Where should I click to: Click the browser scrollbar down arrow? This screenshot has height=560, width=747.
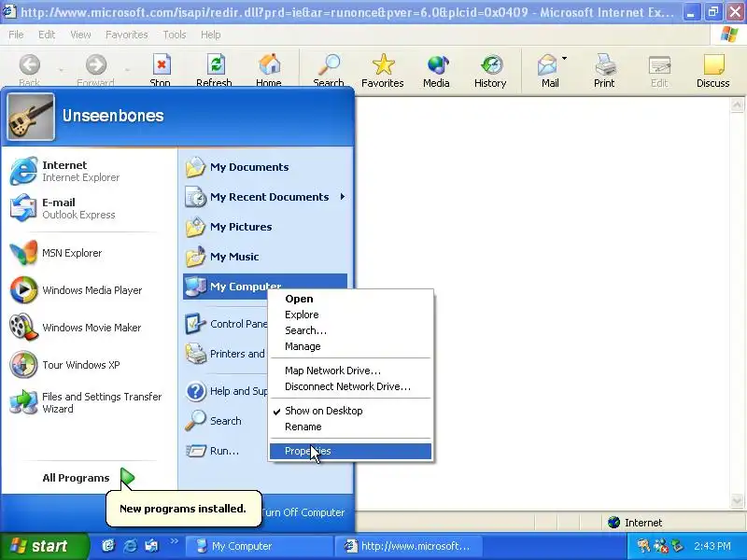tap(737, 500)
